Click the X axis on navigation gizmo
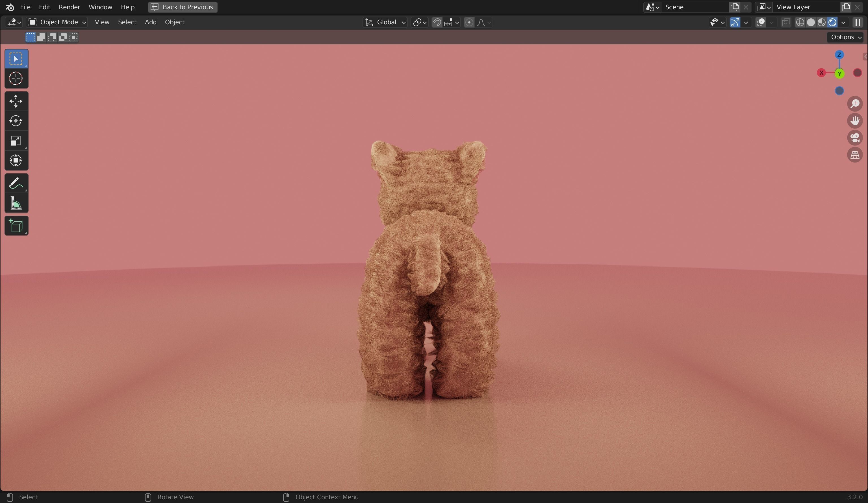The image size is (868, 503). pos(821,73)
